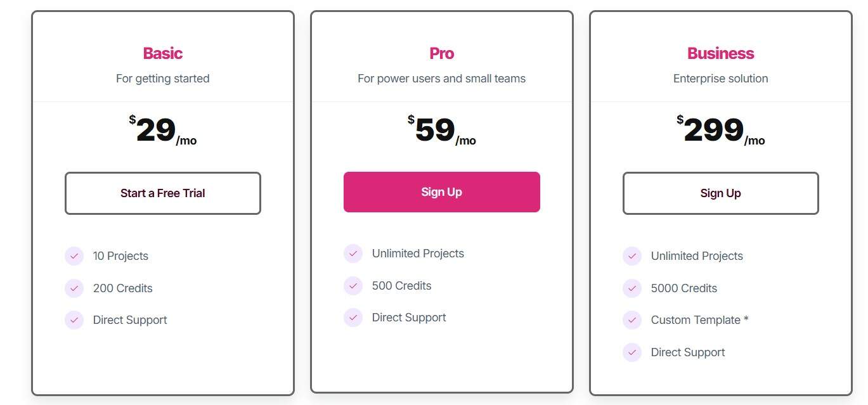
Task: Click the For getting started description
Action: pyautogui.click(x=162, y=79)
